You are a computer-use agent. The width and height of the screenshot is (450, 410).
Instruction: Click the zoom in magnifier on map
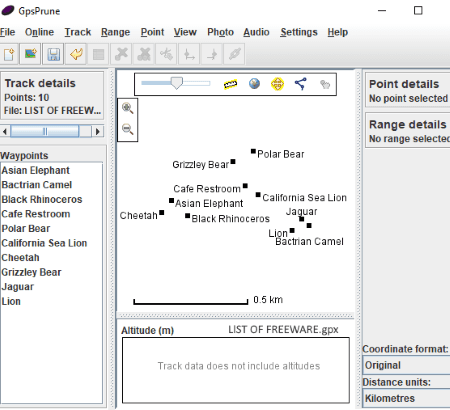tap(128, 108)
